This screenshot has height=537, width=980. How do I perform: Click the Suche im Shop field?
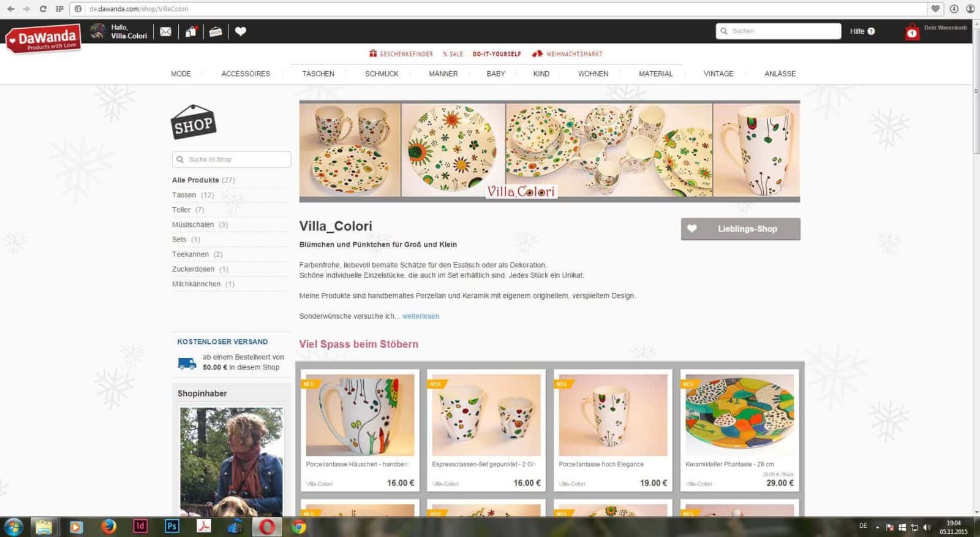[x=232, y=159]
